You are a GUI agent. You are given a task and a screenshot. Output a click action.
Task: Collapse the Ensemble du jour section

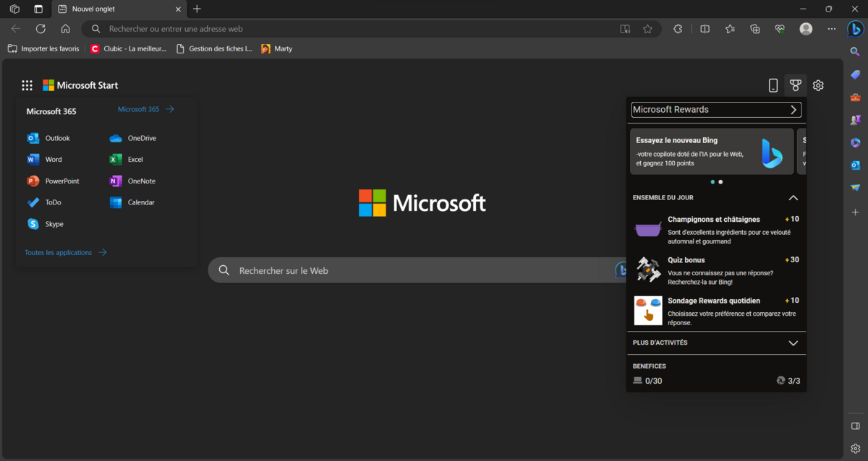point(793,198)
